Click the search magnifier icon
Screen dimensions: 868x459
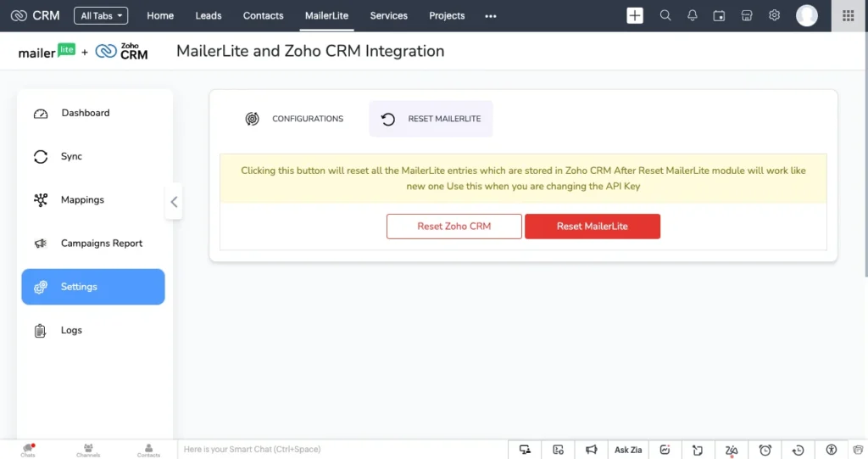pos(665,15)
